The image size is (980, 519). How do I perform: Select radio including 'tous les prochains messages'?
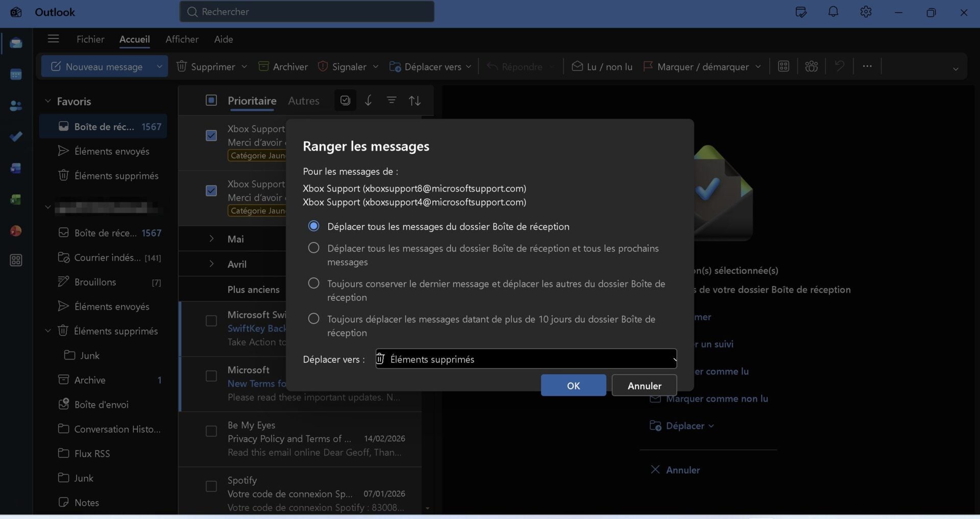click(x=314, y=248)
